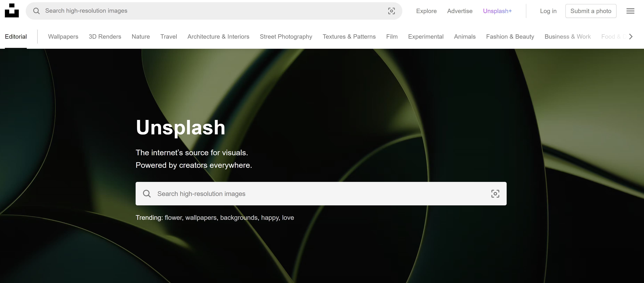Open Textures & Patterns category
Image resolution: width=644 pixels, height=283 pixels.
tap(349, 37)
